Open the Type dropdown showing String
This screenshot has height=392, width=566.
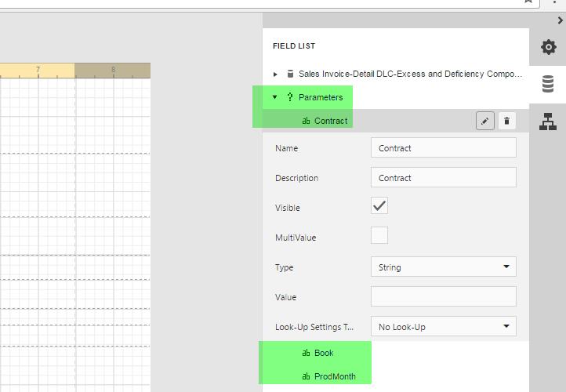(x=443, y=267)
